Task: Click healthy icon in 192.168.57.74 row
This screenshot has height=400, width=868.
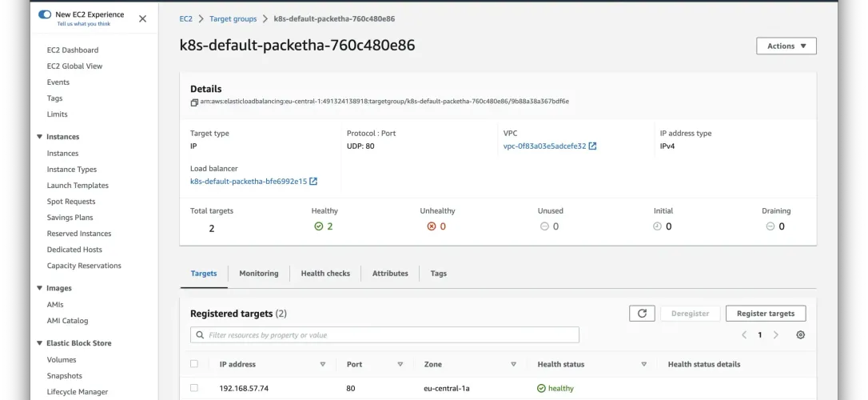Action: [x=541, y=388]
